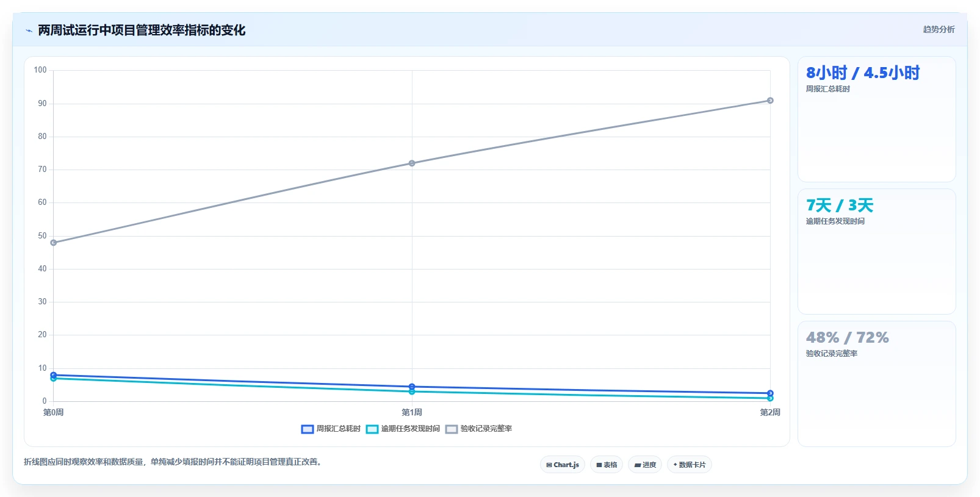Click the gray 验收记录完整率 point at 第1周
Viewport: 980px width, 497px height.
[412, 163]
